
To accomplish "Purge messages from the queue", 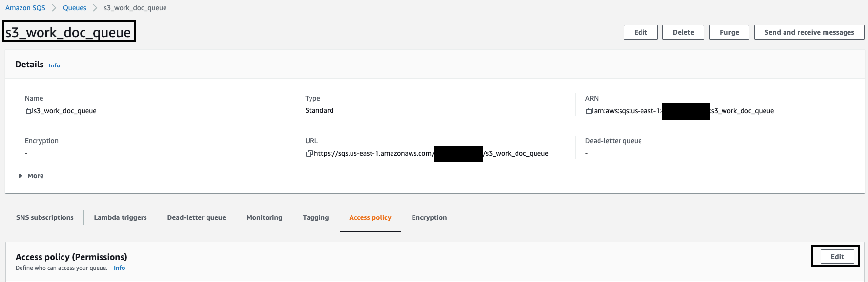I will [729, 32].
